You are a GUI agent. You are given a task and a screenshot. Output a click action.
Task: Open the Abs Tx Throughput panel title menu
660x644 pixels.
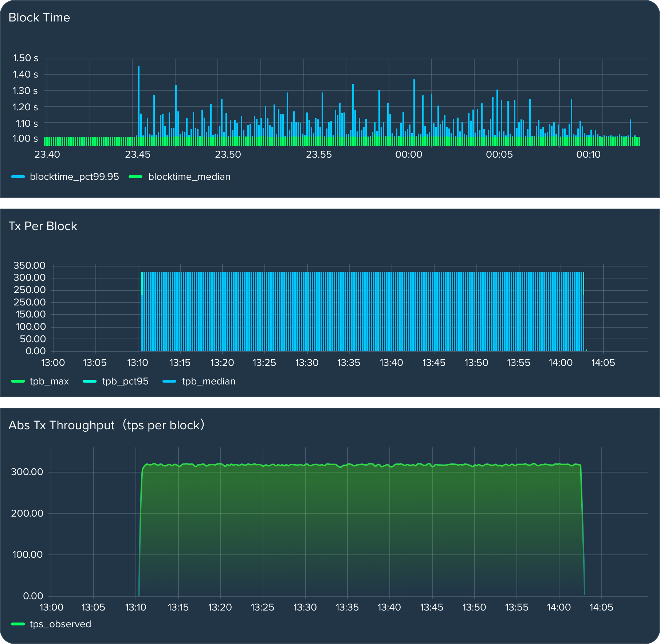(x=106, y=425)
